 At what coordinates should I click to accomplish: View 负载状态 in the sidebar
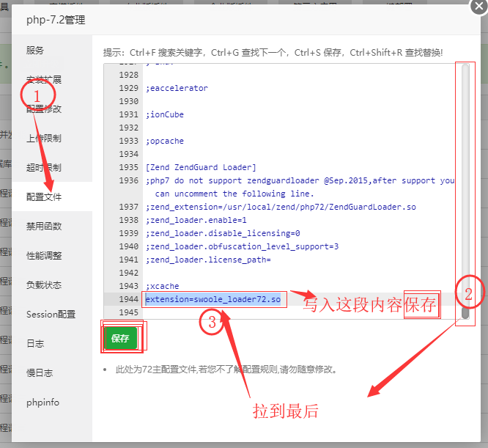(44, 285)
